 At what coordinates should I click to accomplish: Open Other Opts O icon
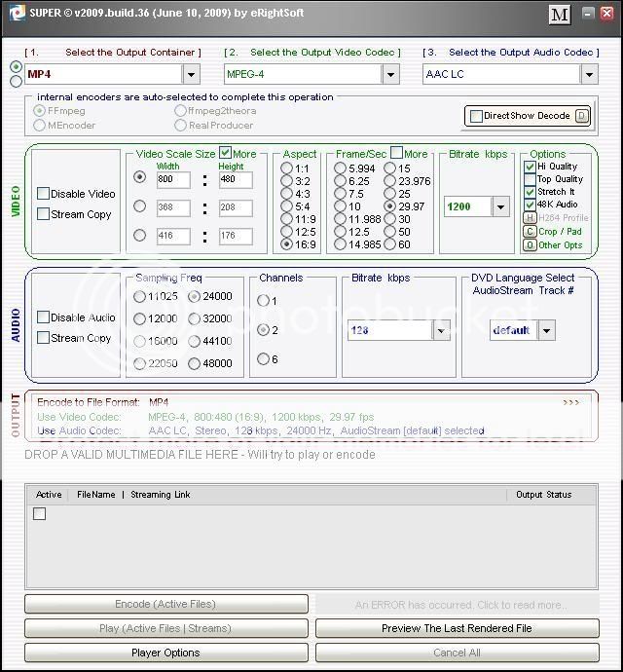click(530, 245)
